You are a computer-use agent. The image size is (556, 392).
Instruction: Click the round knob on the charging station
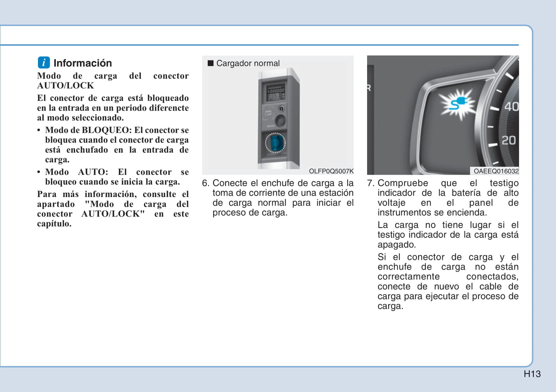click(x=281, y=120)
